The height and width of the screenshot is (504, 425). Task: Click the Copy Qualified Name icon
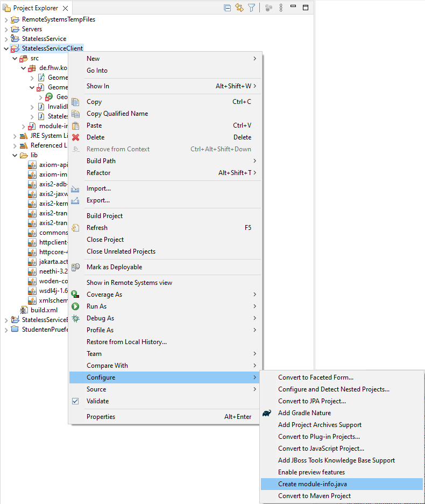[75, 114]
